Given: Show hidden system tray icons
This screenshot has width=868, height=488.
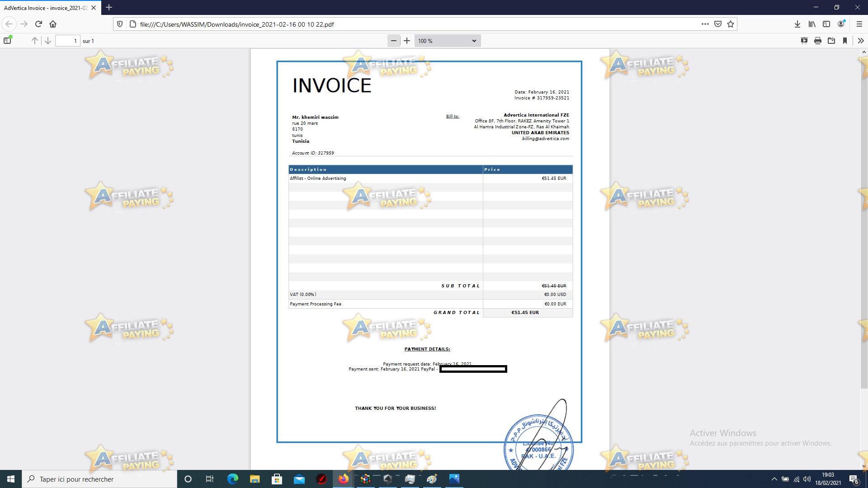Looking at the screenshot, I should pyautogui.click(x=774, y=479).
